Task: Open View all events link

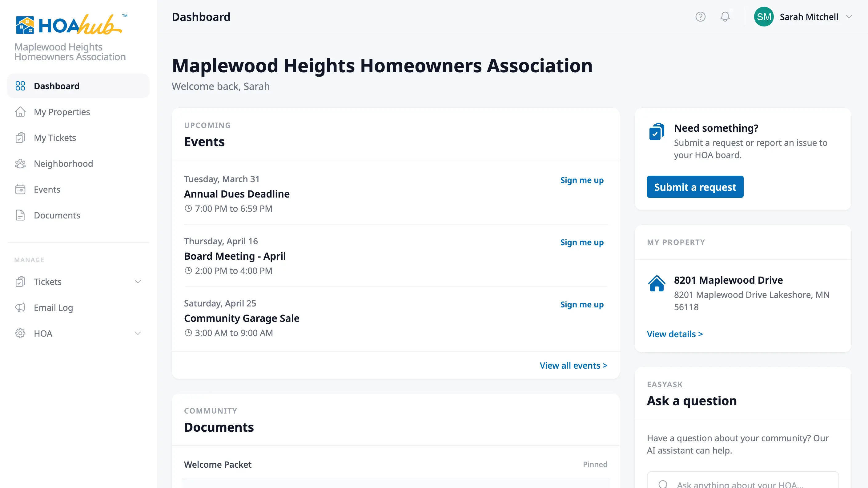Action: [x=573, y=365]
